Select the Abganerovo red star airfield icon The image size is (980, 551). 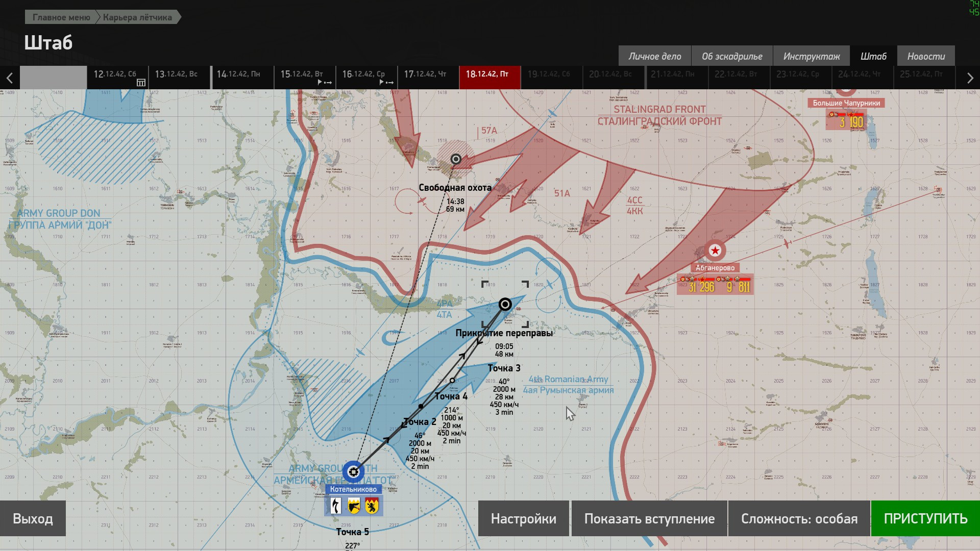click(715, 251)
